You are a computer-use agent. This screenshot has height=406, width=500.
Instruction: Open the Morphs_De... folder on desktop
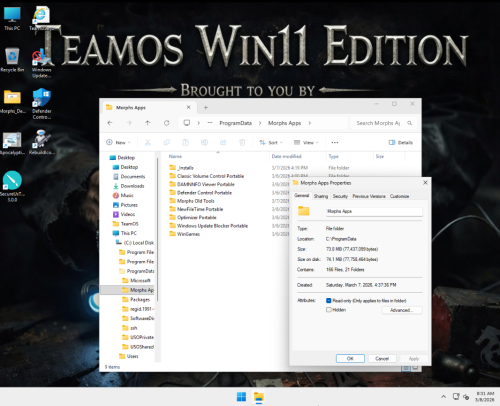tap(12, 101)
